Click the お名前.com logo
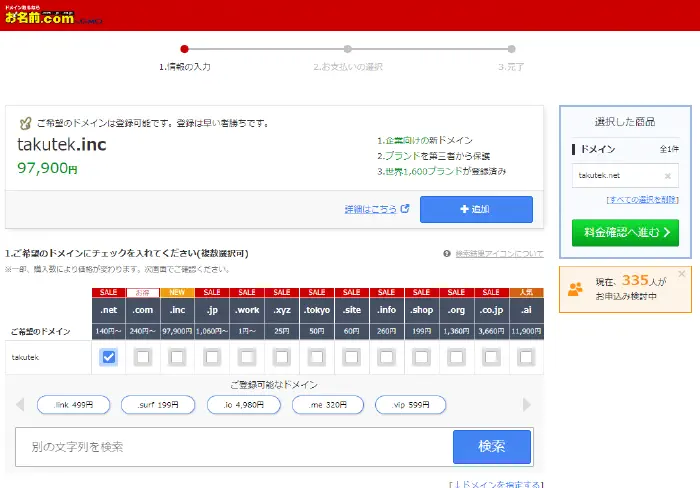 [53, 16]
